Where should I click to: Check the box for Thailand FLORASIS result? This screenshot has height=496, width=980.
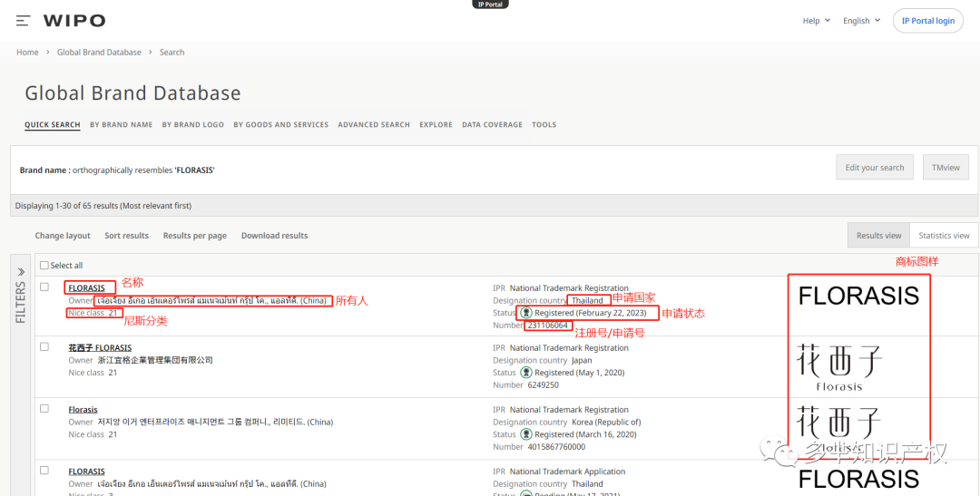pyautogui.click(x=44, y=287)
